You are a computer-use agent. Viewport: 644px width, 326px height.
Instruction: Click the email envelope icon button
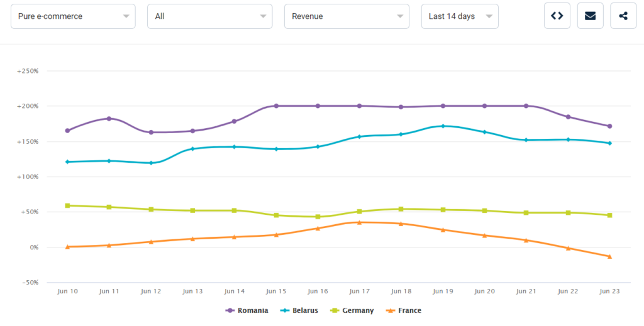[590, 16]
